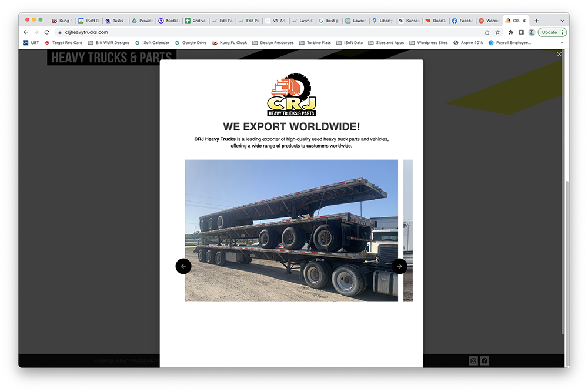Open the Instagram icon in the footer
The image size is (588, 392).
pyautogui.click(x=473, y=360)
